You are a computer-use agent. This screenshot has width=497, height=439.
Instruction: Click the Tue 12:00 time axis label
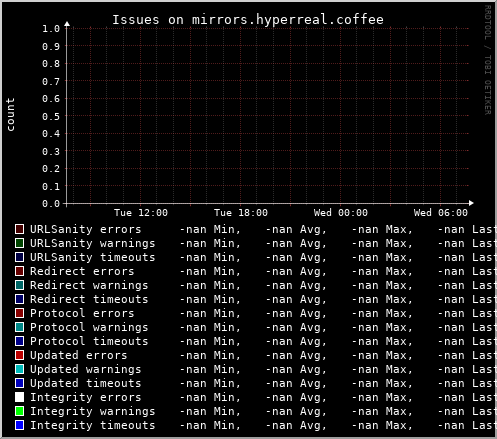click(141, 213)
